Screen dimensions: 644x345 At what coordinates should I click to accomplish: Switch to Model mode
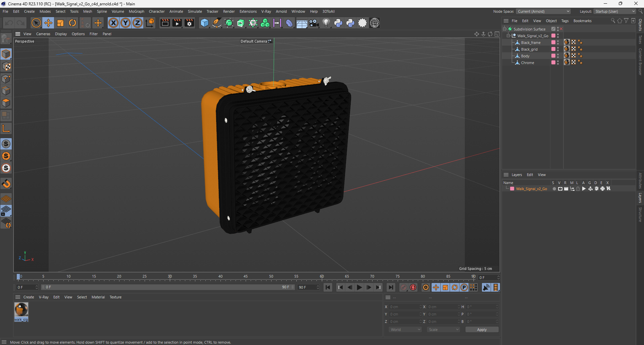pos(6,54)
